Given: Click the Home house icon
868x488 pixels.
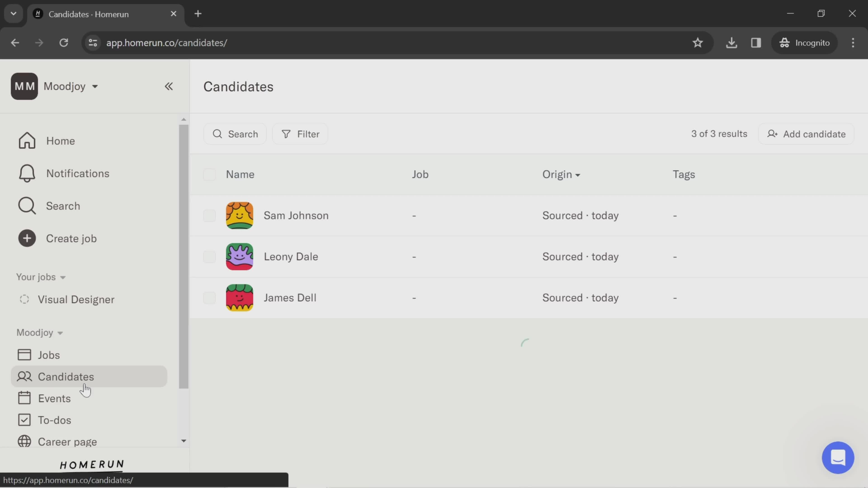Looking at the screenshot, I should (x=27, y=141).
